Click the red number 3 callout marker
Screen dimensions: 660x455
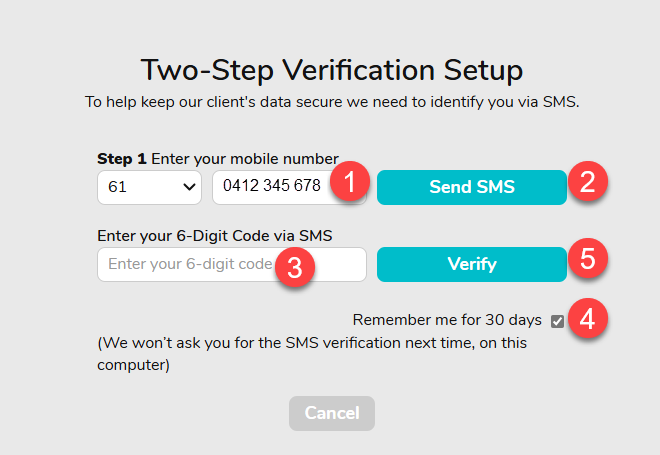click(x=295, y=267)
